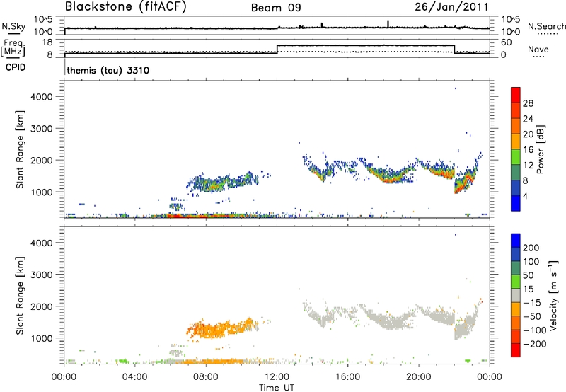This screenshot has height=392, width=566.
Task: Click the '20:00' time tick label
Action: click(418, 377)
